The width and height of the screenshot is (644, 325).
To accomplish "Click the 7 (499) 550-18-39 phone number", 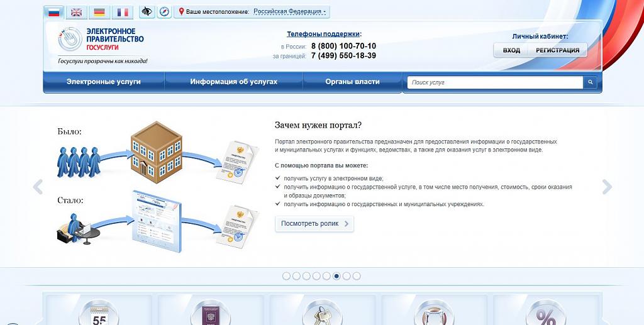I will (x=343, y=55).
